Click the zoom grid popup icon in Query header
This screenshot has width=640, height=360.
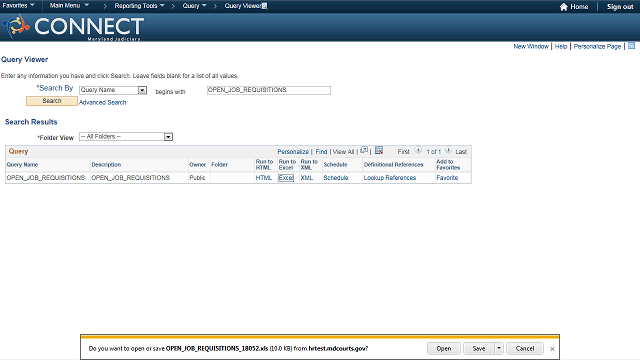[x=364, y=151]
